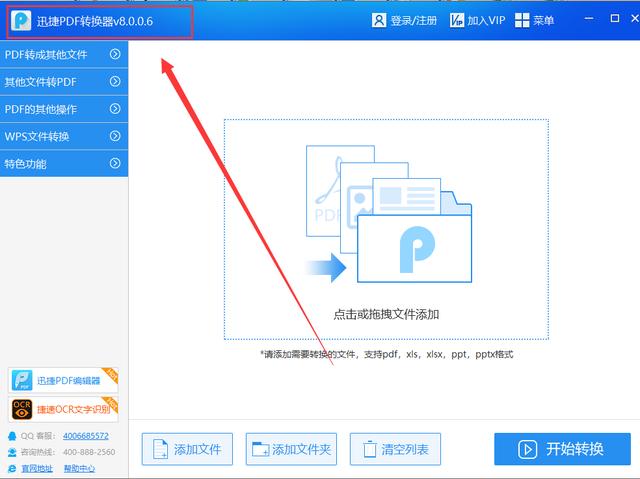
Task: Click the user avatar login icon
Action: point(379,20)
